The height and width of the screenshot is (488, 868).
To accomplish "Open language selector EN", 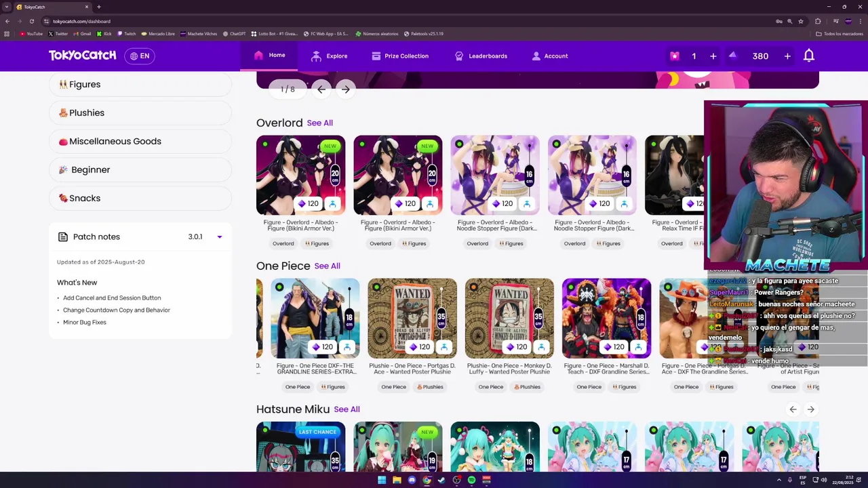I will pyautogui.click(x=140, y=56).
